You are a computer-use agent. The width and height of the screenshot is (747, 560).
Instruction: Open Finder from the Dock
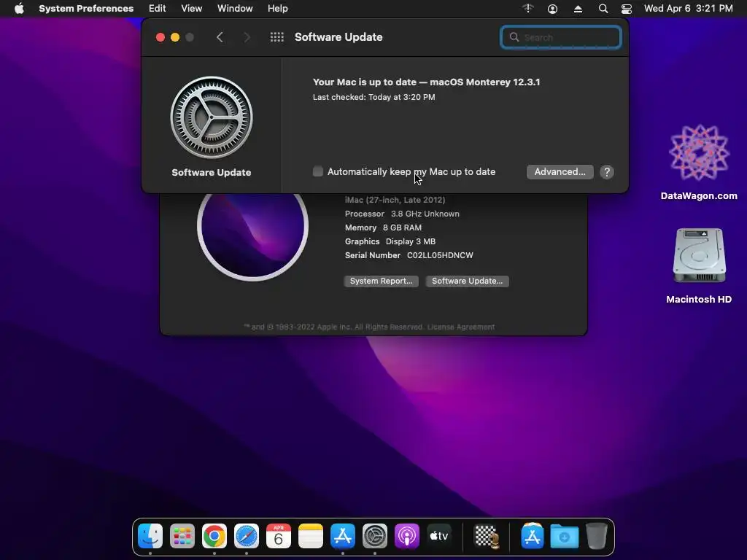coord(150,536)
